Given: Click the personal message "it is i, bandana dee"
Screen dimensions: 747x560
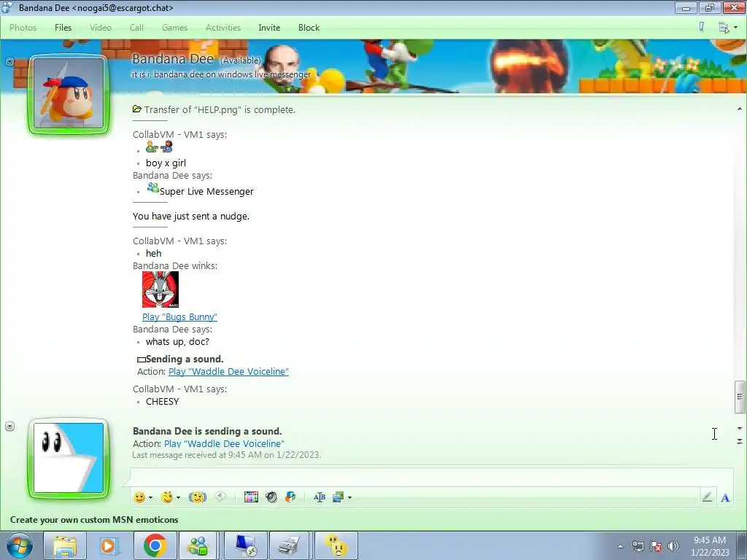Looking at the screenshot, I should point(221,74).
